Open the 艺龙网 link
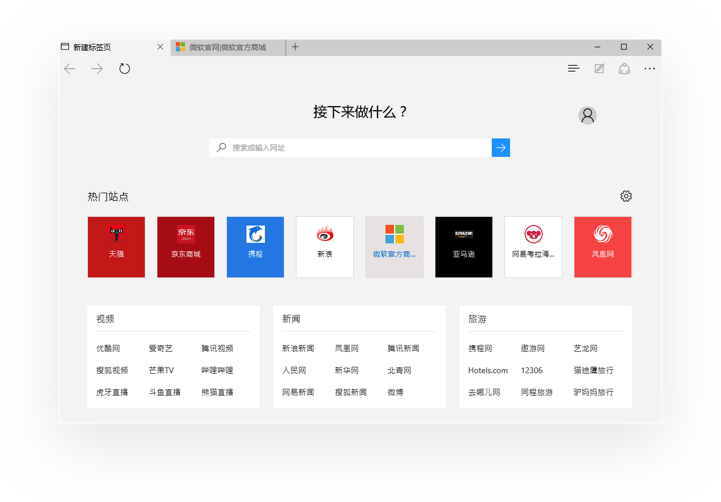 585,348
